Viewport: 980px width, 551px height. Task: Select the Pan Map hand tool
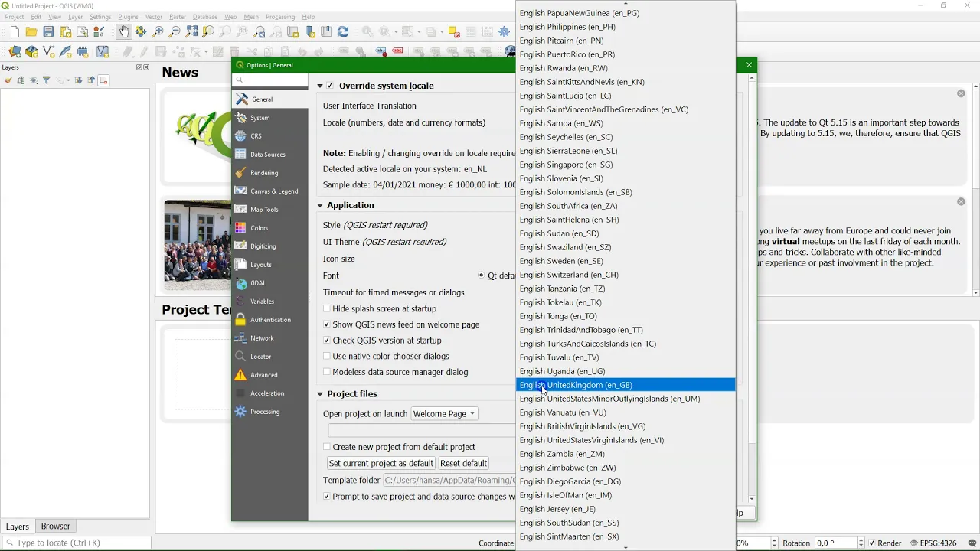pos(124,32)
